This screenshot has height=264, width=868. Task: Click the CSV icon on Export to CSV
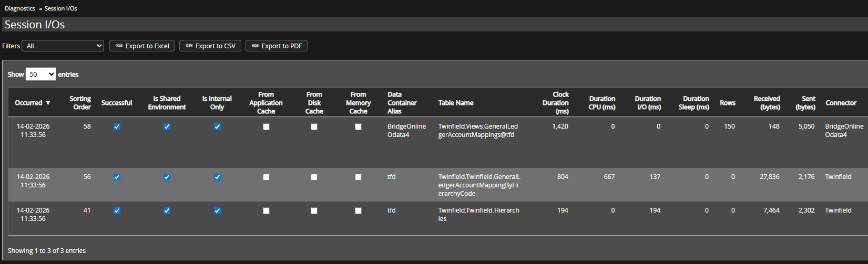(x=189, y=46)
